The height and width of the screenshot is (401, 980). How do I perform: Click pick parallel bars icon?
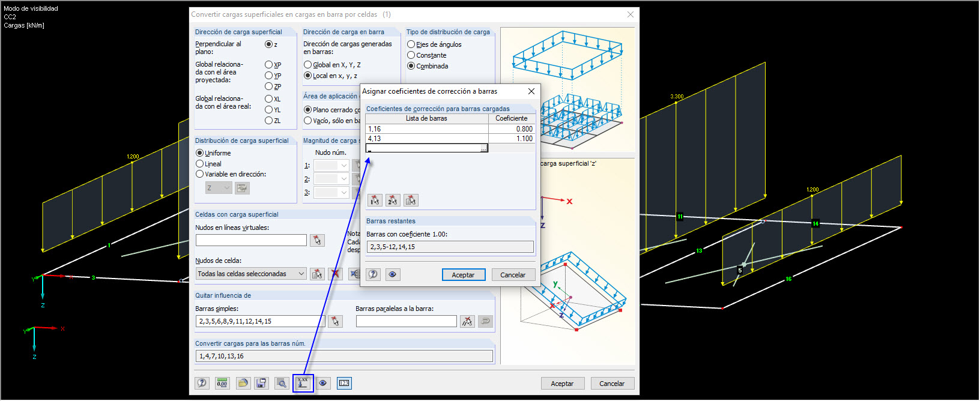pyautogui.click(x=467, y=321)
